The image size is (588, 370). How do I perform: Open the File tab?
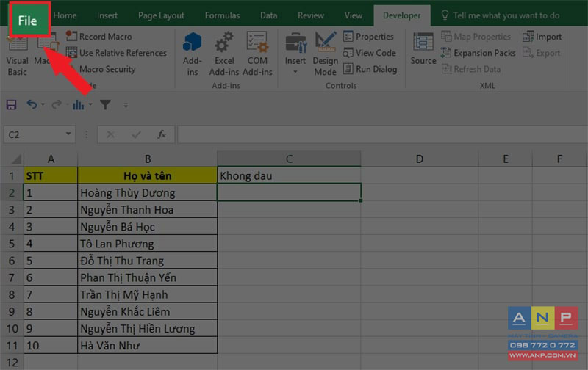pos(28,21)
